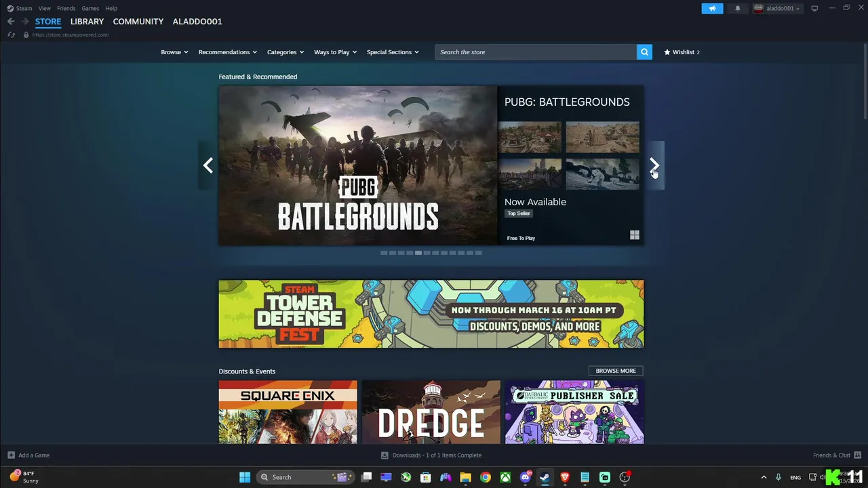
Task: Switch to the COMMUNITY tab
Action: click(x=138, y=22)
